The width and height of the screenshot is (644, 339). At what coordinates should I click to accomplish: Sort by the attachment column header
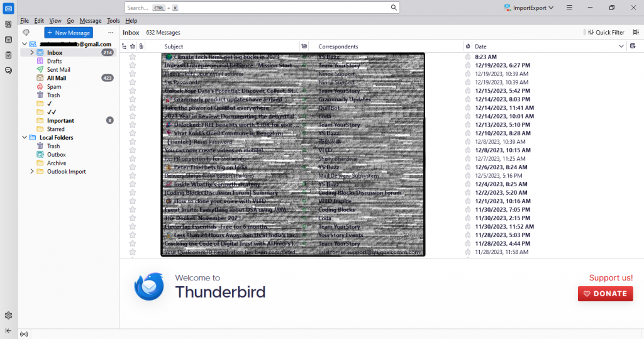tap(142, 47)
